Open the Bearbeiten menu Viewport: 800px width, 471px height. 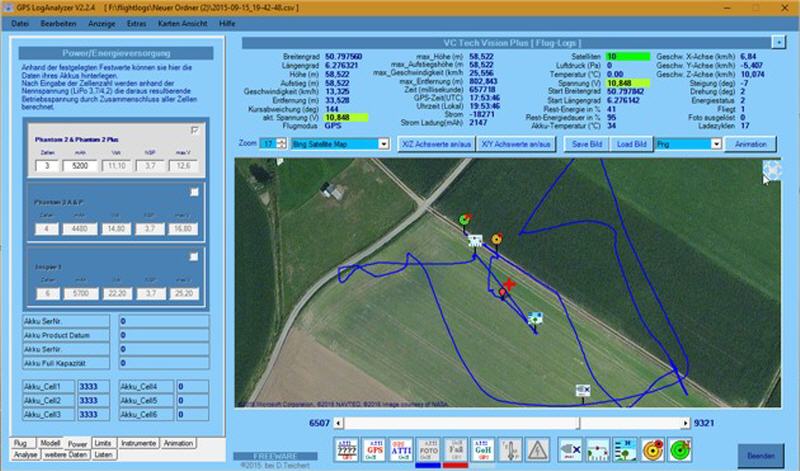pyautogui.click(x=59, y=23)
